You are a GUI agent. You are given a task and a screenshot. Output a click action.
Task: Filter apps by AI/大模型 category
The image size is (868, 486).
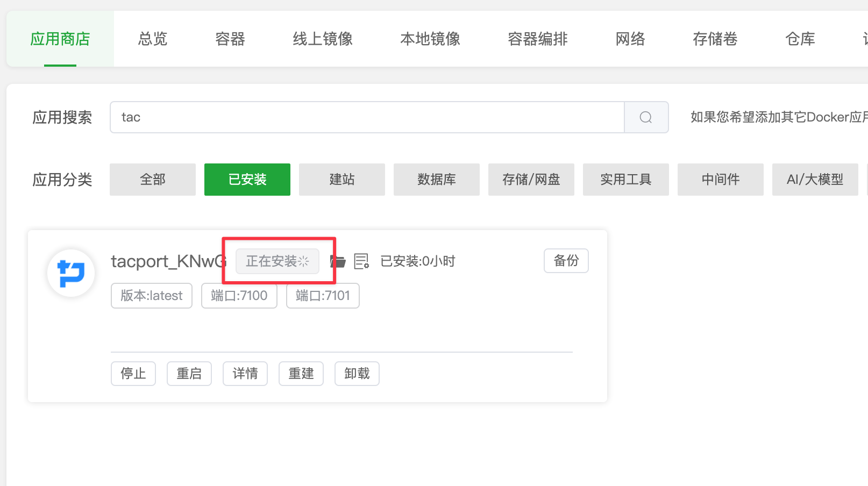(x=815, y=180)
